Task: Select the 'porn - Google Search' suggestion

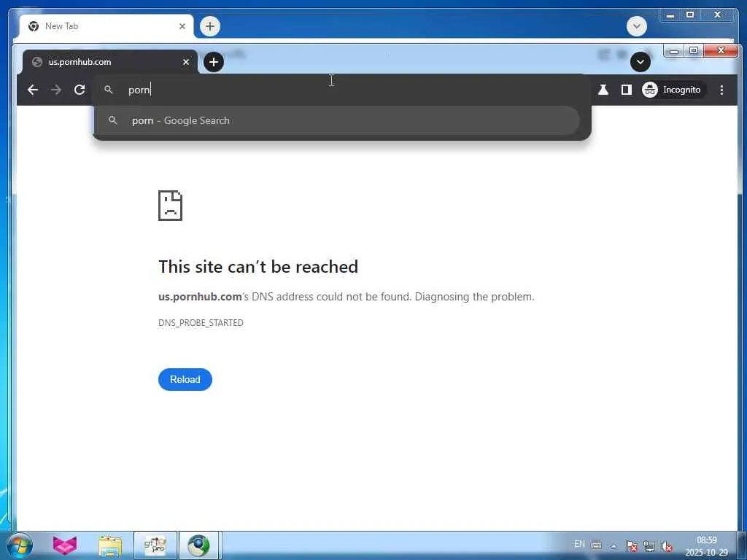Action: 337,120
